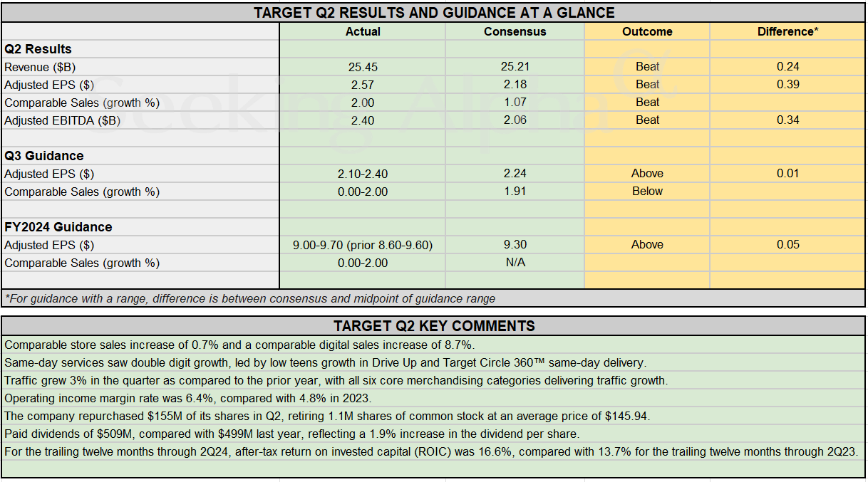
Task: Click the 'Difference*' column header
Action: tap(786, 31)
